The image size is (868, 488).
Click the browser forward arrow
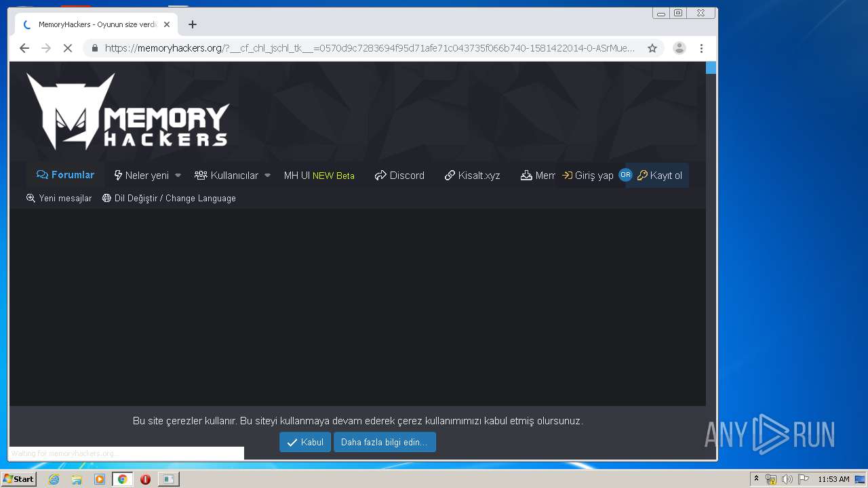[x=46, y=48]
